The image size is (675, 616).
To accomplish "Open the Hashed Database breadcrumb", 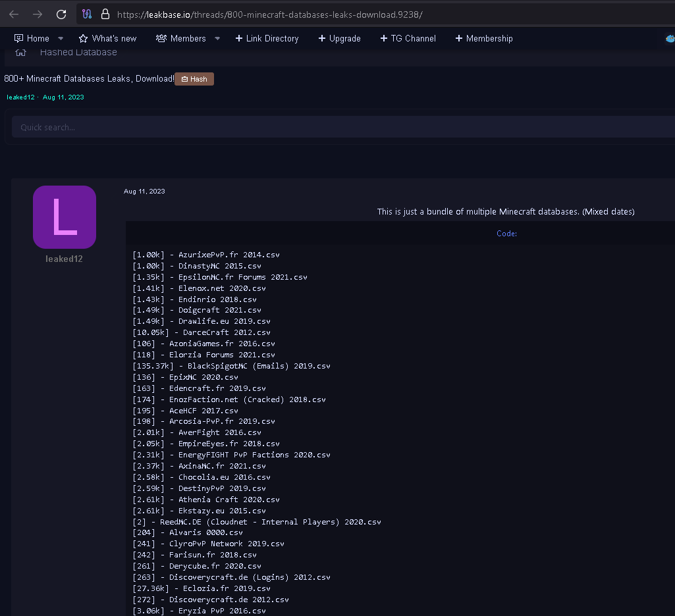I will 78,53.
